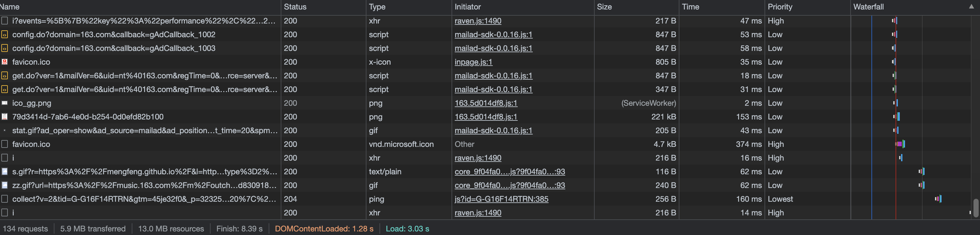Open raven.js:1490 initiator of the 14 ms request
Image resolution: width=980 pixels, height=235 pixels.
(478, 212)
